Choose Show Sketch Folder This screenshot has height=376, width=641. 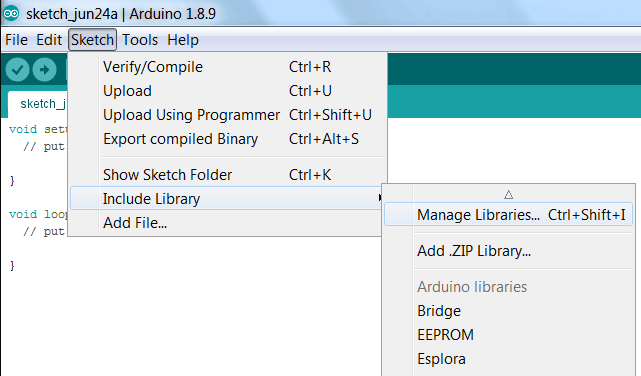tap(227, 175)
